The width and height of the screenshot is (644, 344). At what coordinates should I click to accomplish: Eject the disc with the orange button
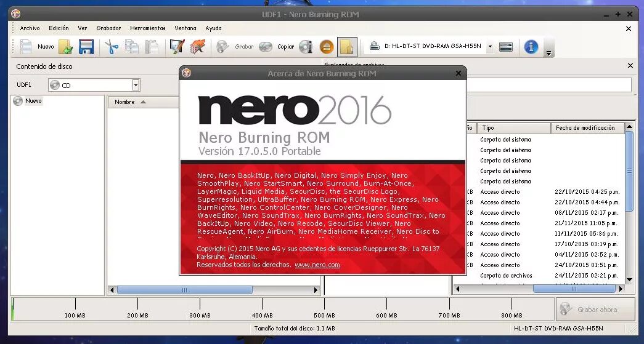click(327, 47)
